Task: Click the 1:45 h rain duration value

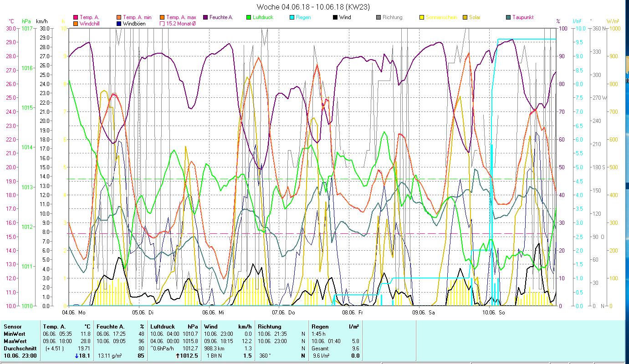Action: (319, 334)
